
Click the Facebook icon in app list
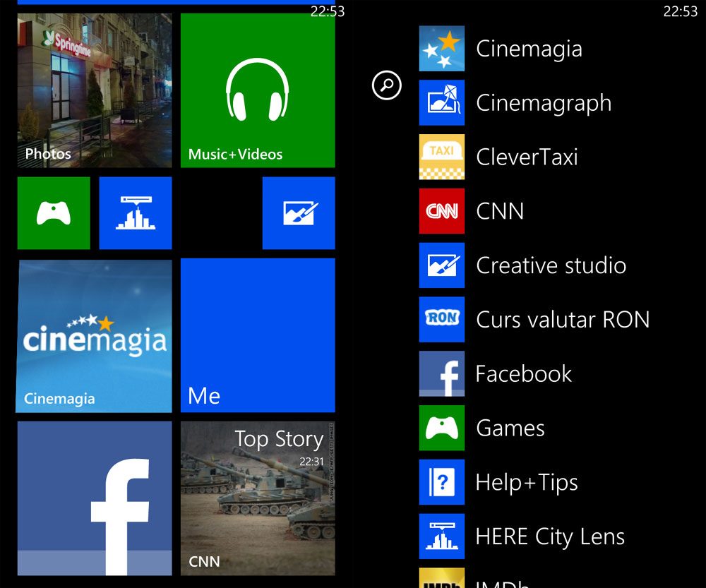(x=442, y=373)
